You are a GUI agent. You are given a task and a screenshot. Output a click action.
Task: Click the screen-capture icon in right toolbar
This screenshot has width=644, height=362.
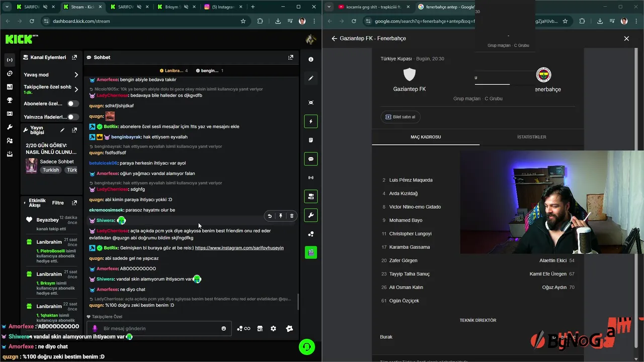click(311, 103)
